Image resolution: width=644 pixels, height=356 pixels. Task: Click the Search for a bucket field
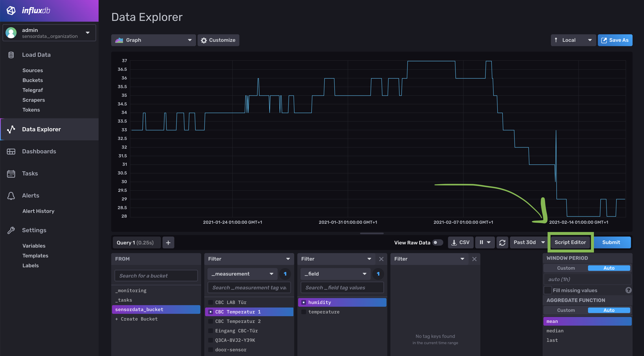tap(156, 276)
